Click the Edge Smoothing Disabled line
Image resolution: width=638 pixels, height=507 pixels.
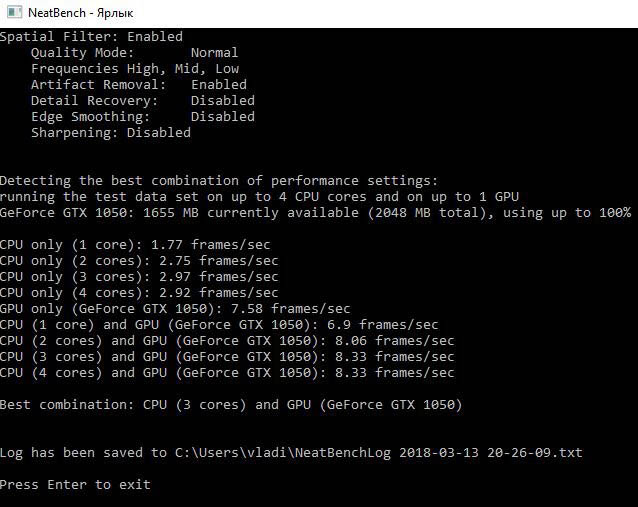tap(143, 117)
